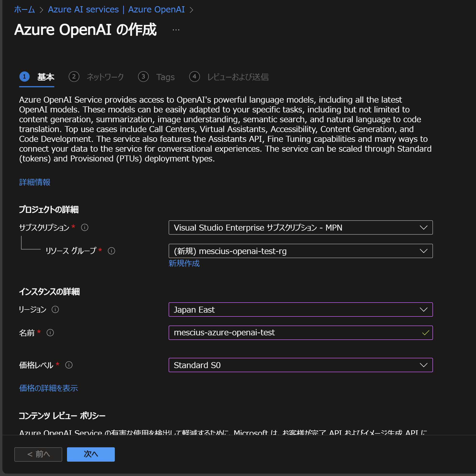Click 新規作成 link under resource group

pyautogui.click(x=184, y=263)
